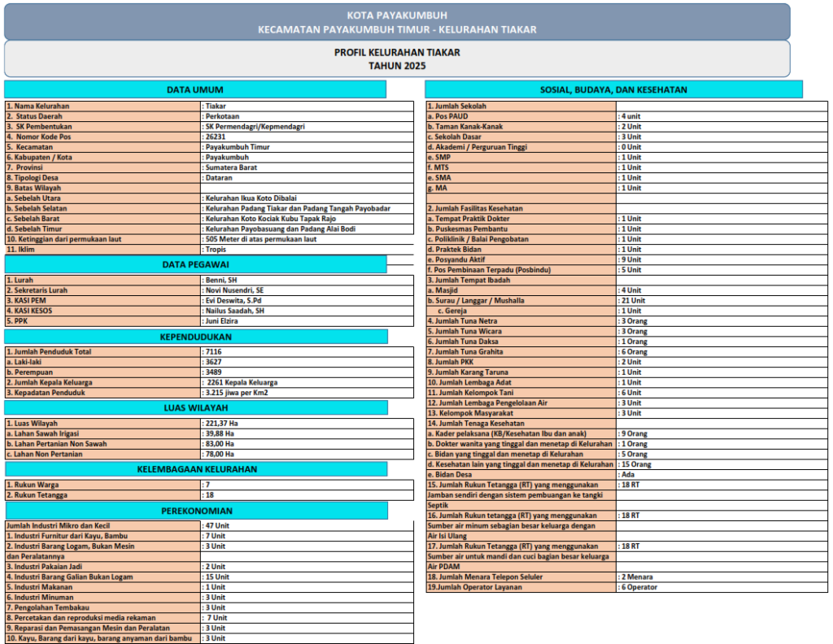Select the Jumlah Menara Telepon Seluler row label
Screen dimensions: 833x644
521,577
